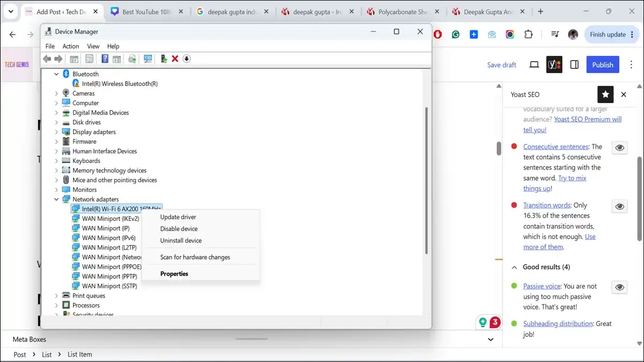This screenshot has height=362, width=644.
Task: Toggle the Yoast SEO panel icon
Action: tap(554, 65)
